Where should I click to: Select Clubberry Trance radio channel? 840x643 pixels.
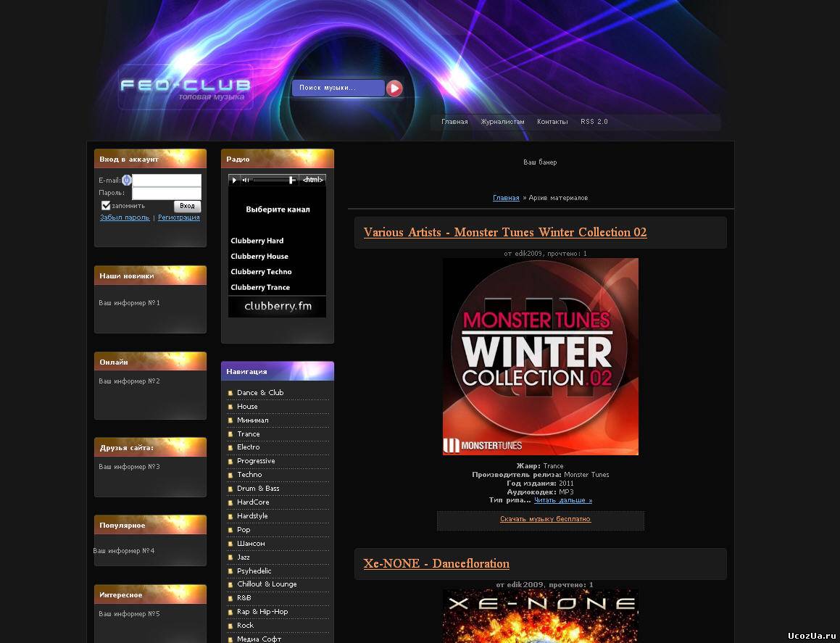point(261,288)
